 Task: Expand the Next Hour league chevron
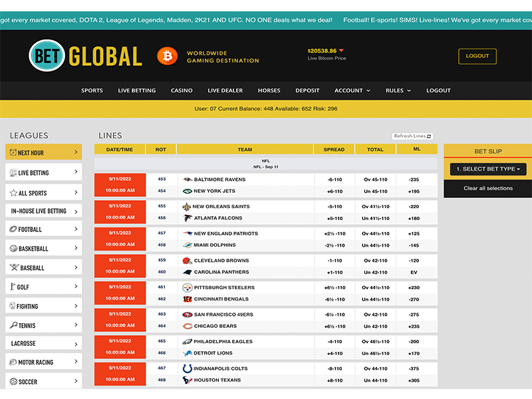coord(76,152)
